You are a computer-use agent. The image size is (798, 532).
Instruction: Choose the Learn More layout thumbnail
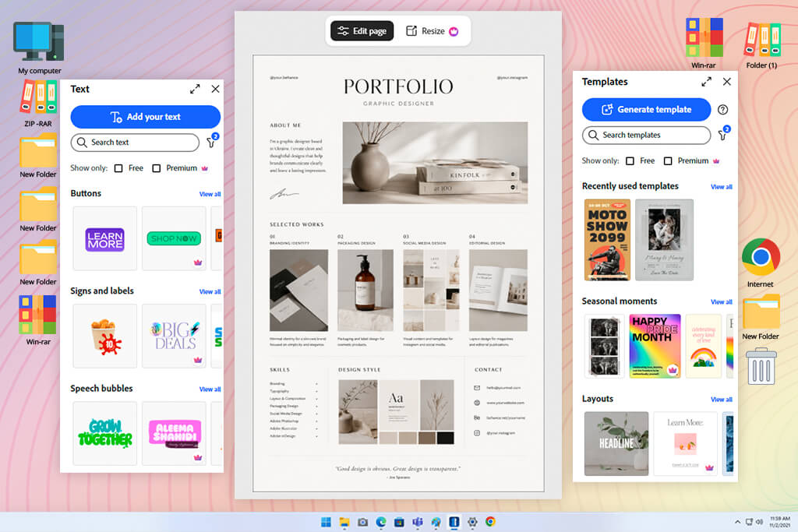(685, 443)
